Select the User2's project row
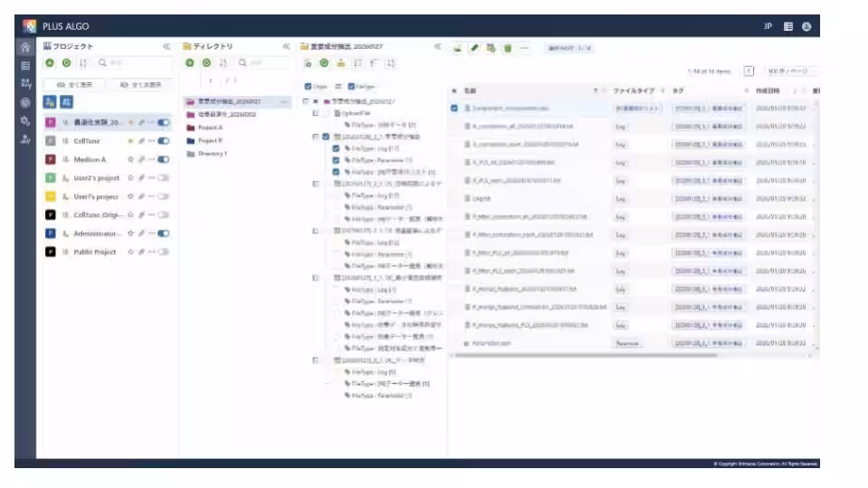Screen dimensions: 868x488 108,178
